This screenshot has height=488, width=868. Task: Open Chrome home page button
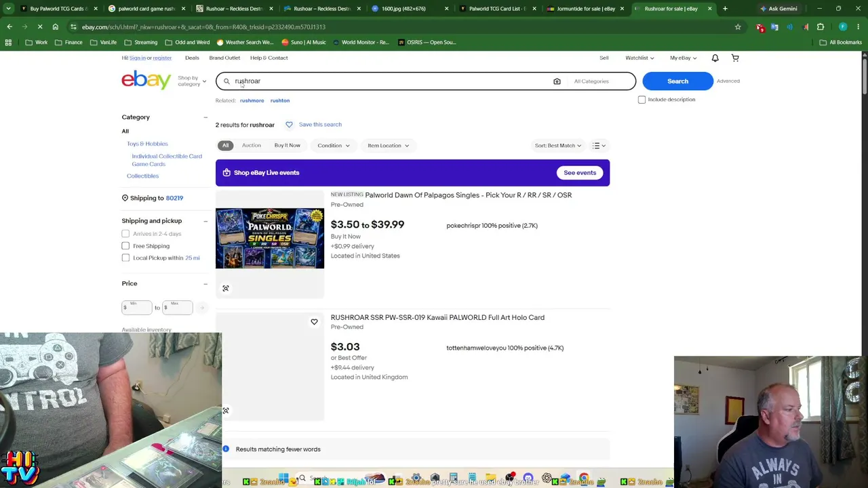tap(55, 27)
